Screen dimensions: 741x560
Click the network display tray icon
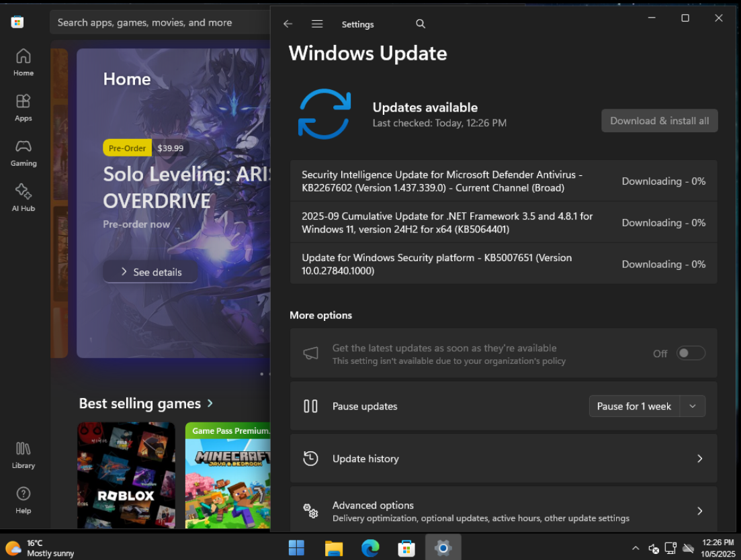[670, 548]
